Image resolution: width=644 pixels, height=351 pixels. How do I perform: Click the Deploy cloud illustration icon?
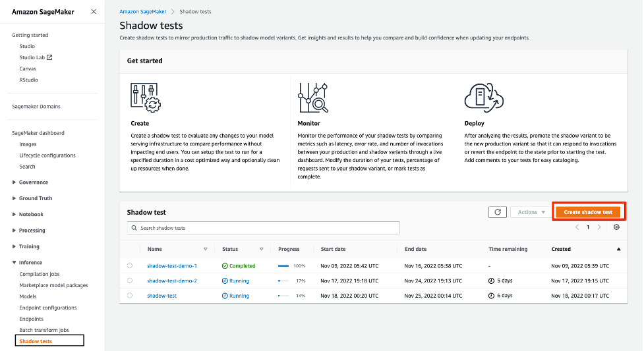click(484, 97)
